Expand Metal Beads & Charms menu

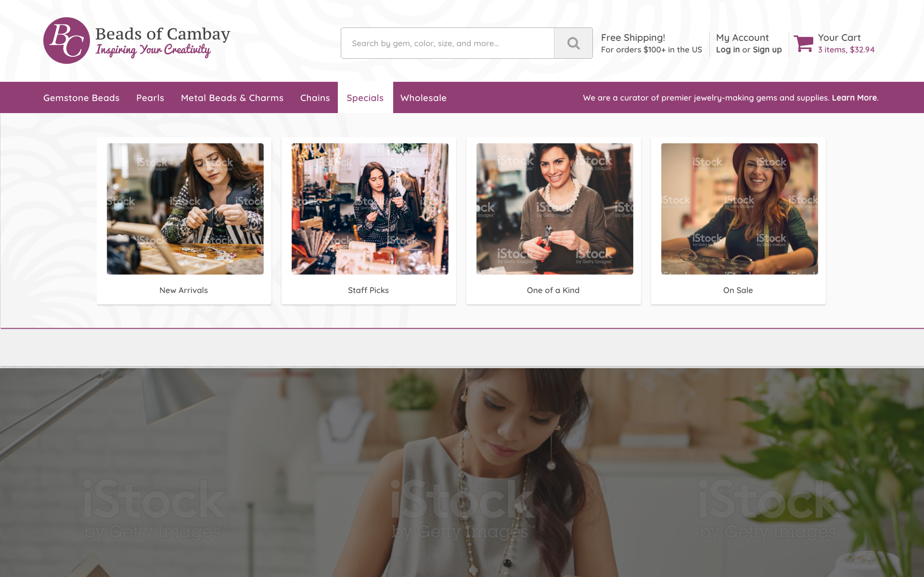[x=232, y=98]
